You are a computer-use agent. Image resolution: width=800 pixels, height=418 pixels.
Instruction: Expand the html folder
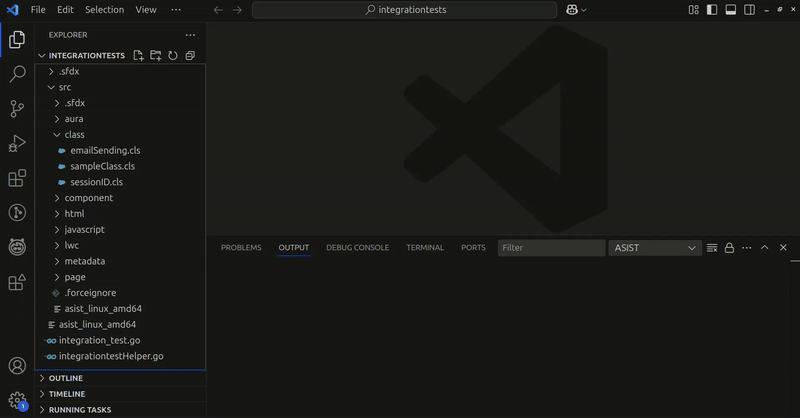click(57, 214)
